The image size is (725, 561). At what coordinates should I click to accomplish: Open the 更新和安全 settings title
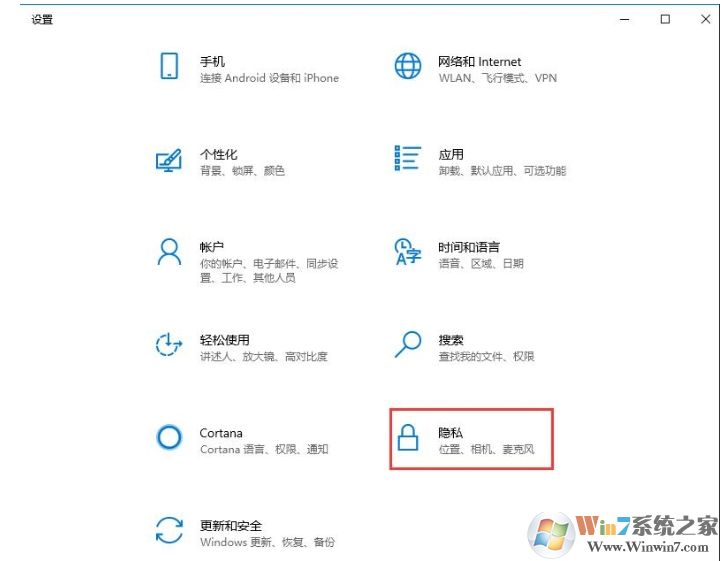pyautogui.click(x=231, y=525)
